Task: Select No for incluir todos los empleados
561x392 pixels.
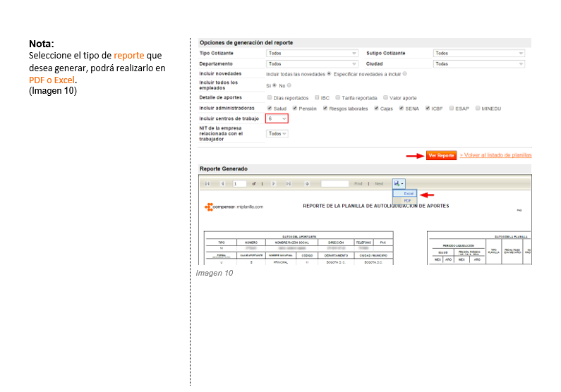Action: [289, 85]
